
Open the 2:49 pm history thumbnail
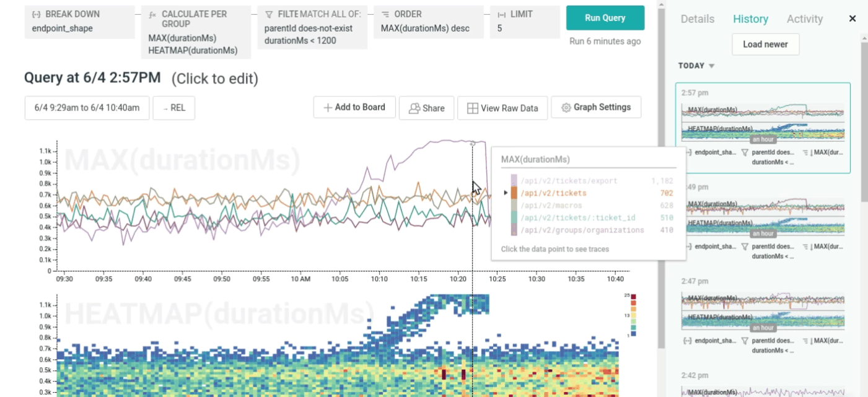click(x=763, y=216)
